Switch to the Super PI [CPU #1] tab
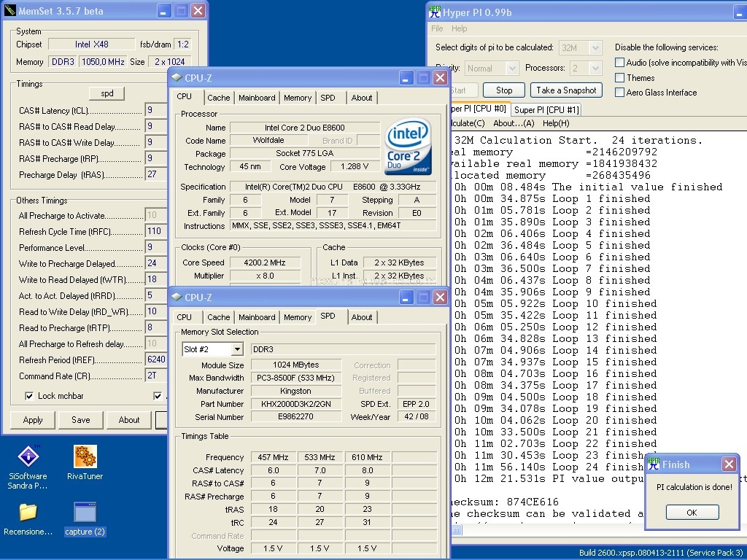 pos(546,110)
